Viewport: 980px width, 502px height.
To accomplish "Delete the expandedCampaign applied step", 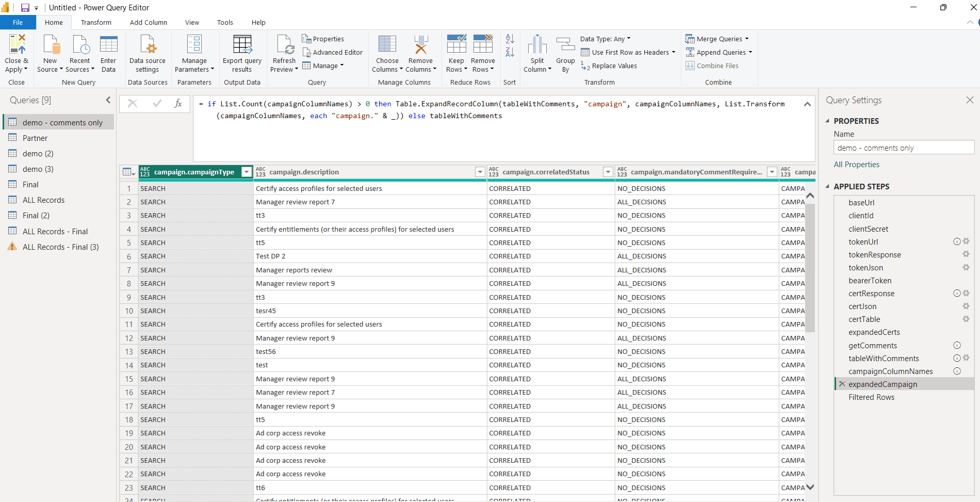I will click(842, 384).
